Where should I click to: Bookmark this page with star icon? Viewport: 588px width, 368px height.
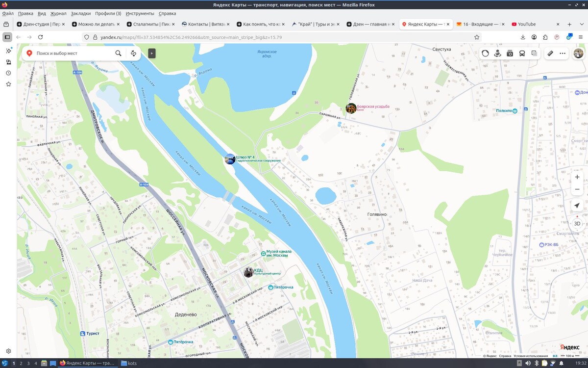tap(477, 37)
